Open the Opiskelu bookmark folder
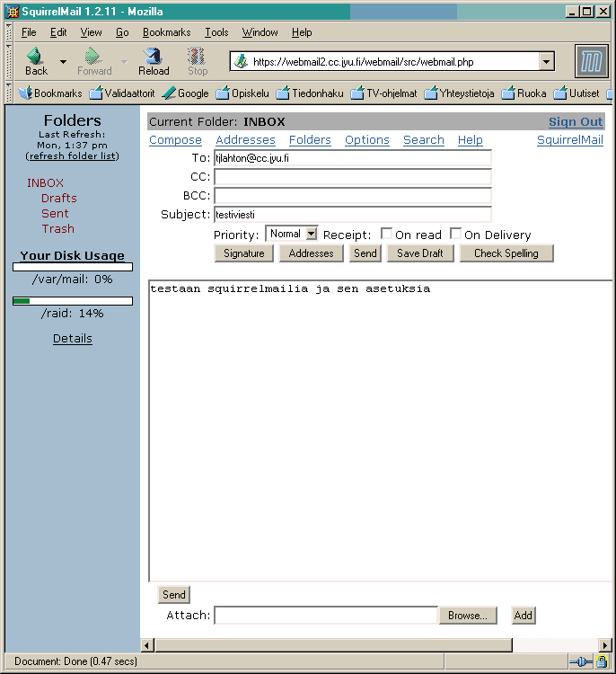The height and width of the screenshot is (674, 616). pos(242,93)
